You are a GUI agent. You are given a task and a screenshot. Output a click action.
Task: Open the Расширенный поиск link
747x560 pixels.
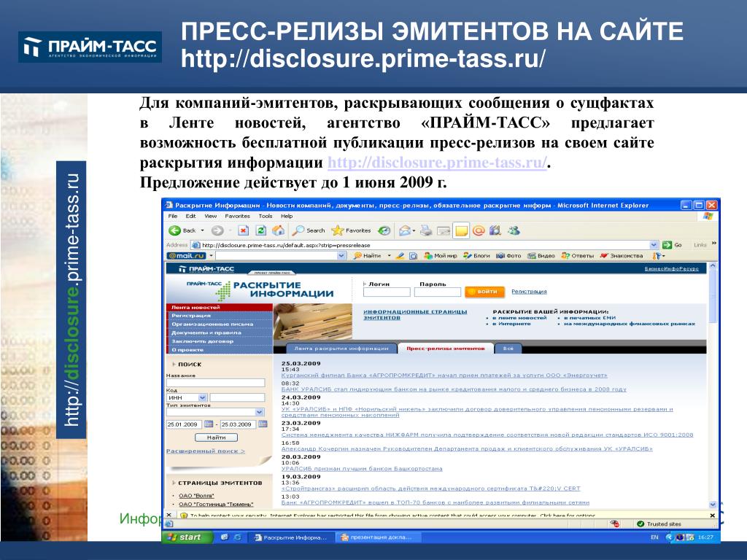(205, 451)
